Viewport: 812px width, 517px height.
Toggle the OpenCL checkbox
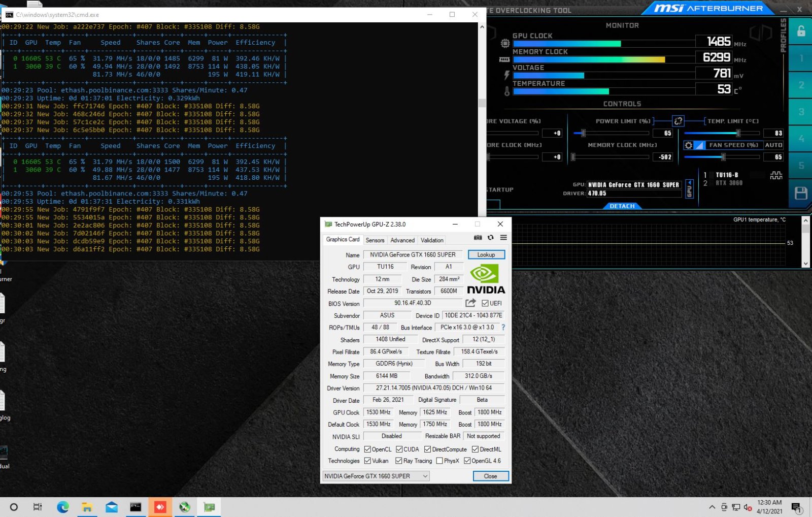pyautogui.click(x=367, y=449)
